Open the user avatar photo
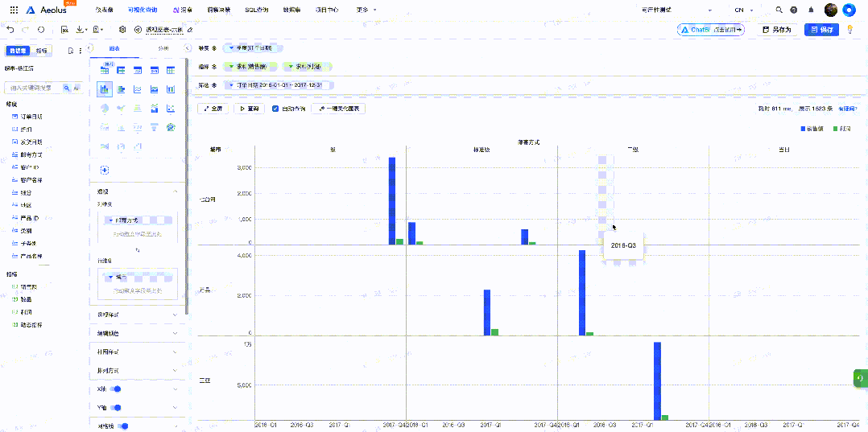Screen dimensions: 868x432 (x=830, y=10)
